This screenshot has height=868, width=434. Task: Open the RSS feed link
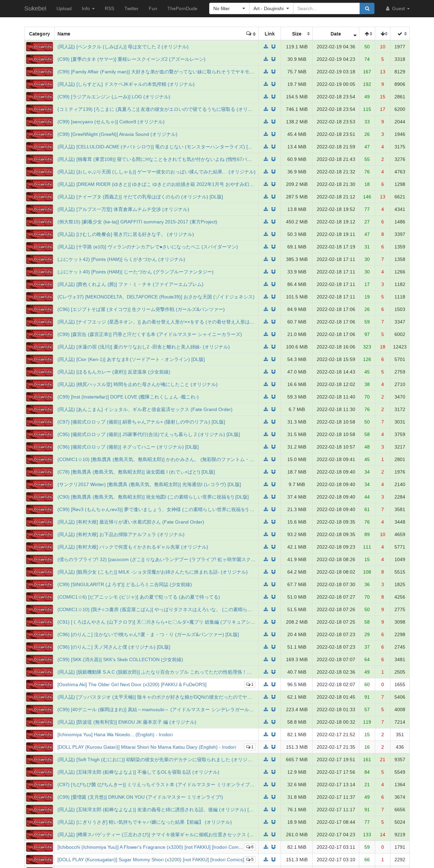pos(110,8)
